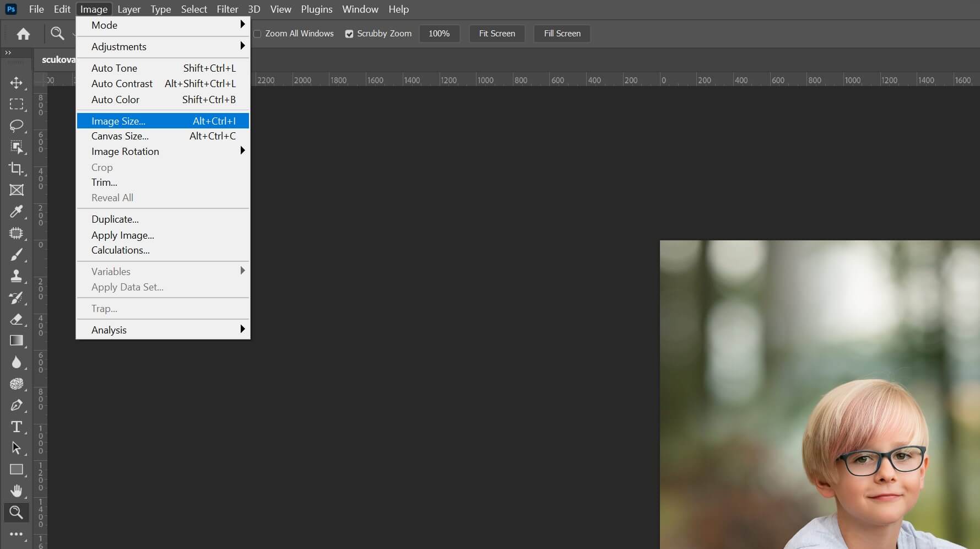Pick the Lasso tool

pyautogui.click(x=17, y=126)
